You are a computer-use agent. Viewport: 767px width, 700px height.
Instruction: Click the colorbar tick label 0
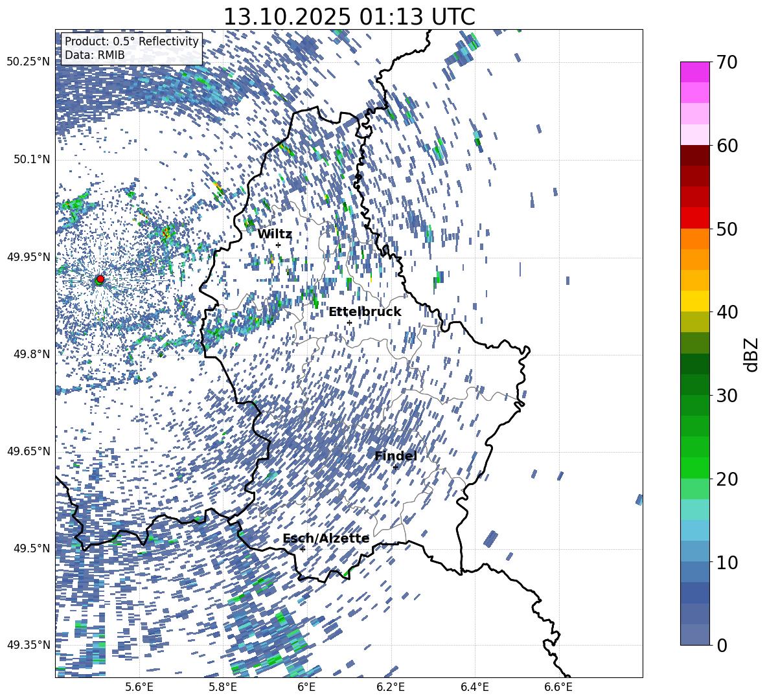pyautogui.click(x=722, y=645)
